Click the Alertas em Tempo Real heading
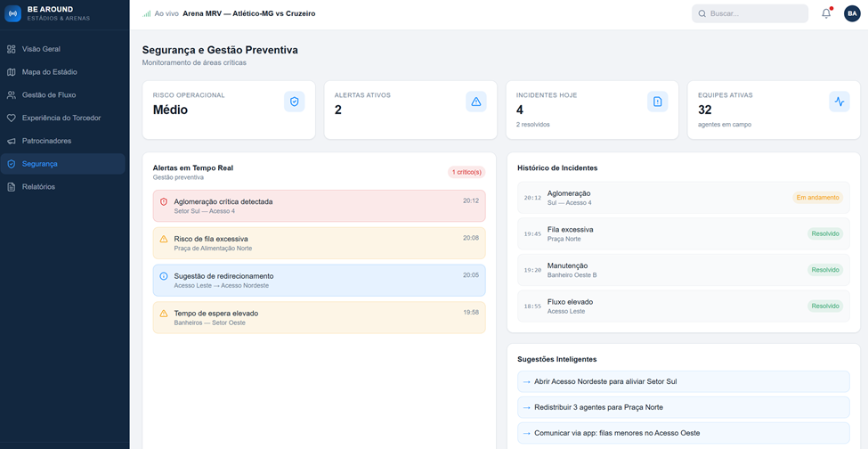The width and height of the screenshot is (868, 449). [192, 167]
